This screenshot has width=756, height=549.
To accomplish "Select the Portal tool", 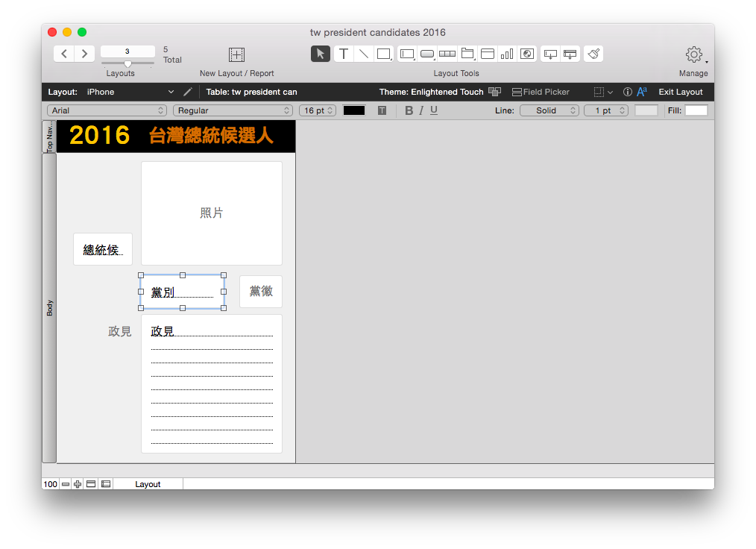I will 488,54.
